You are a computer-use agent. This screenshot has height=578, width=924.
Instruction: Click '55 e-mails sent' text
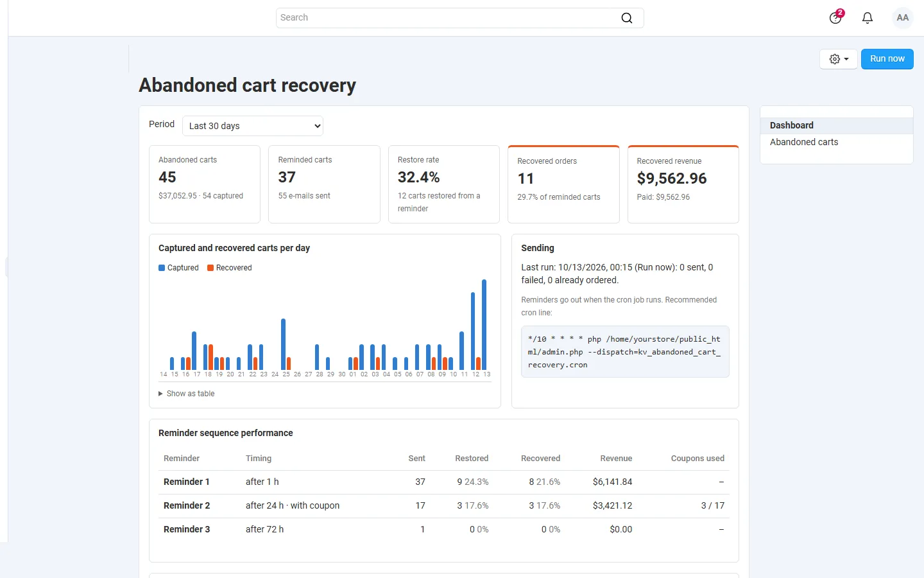(304, 196)
